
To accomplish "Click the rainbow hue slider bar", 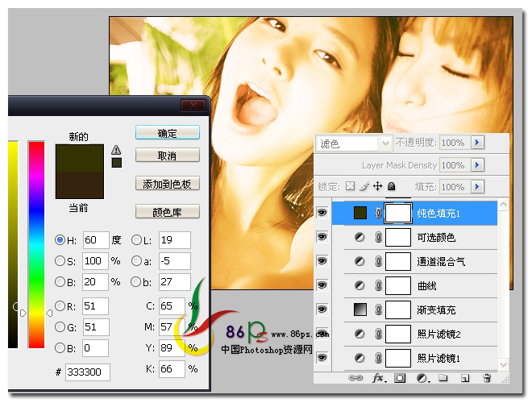I will [x=36, y=243].
